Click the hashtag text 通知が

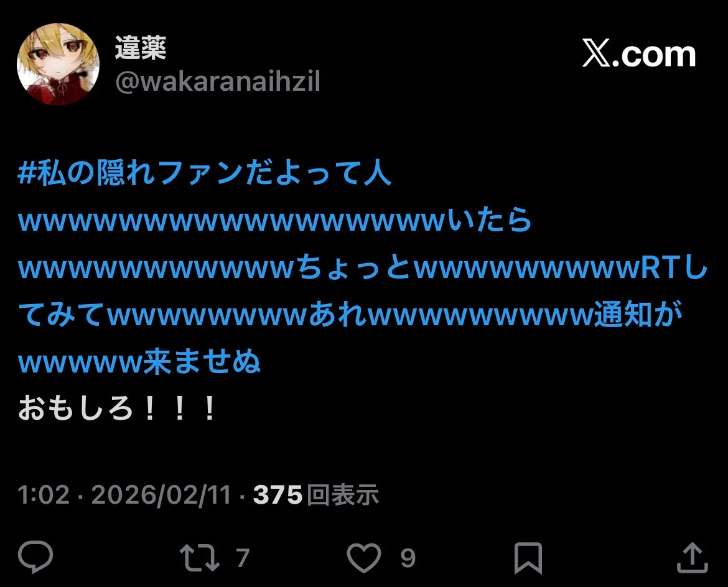[638, 314]
